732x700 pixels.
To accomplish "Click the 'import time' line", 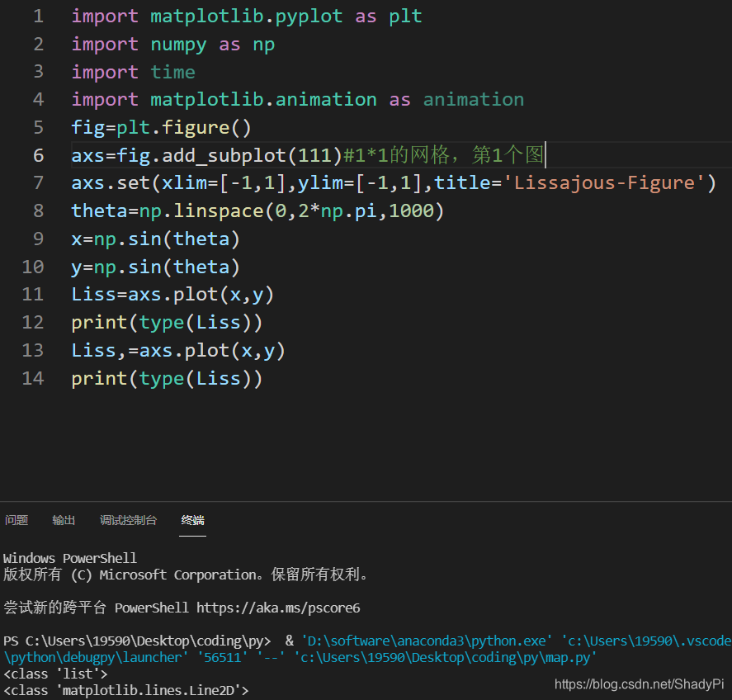I will [133, 73].
